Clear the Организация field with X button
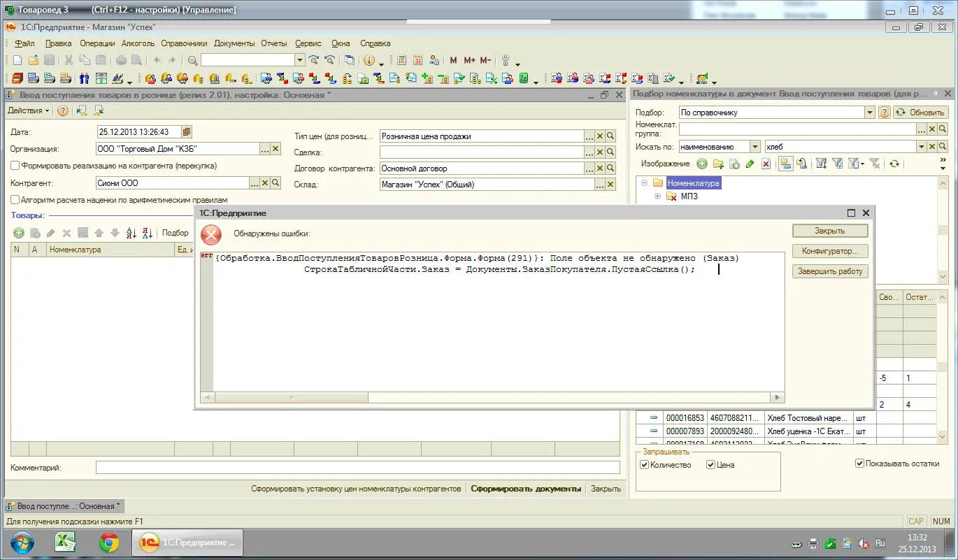 click(276, 149)
